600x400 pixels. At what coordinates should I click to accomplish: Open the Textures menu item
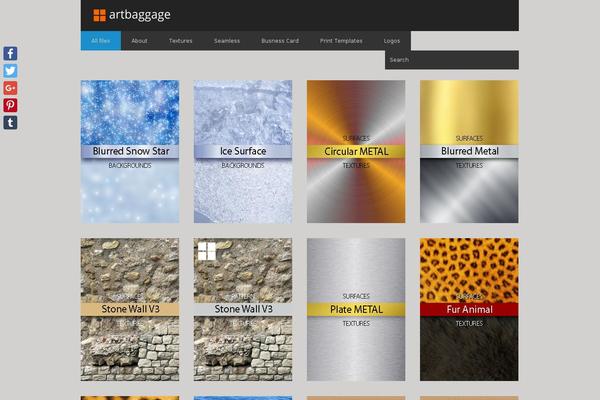(181, 41)
